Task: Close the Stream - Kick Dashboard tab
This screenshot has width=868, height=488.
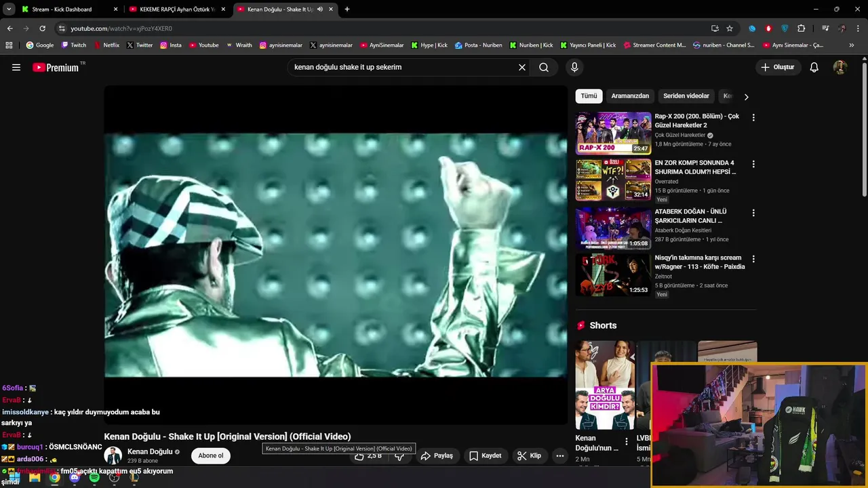Action: [x=115, y=9]
